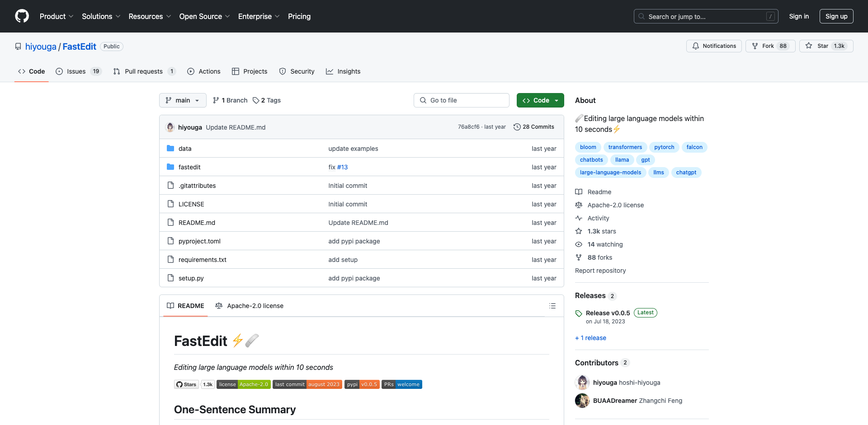Open the Insights tab

pyautogui.click(x=343, y=71)
